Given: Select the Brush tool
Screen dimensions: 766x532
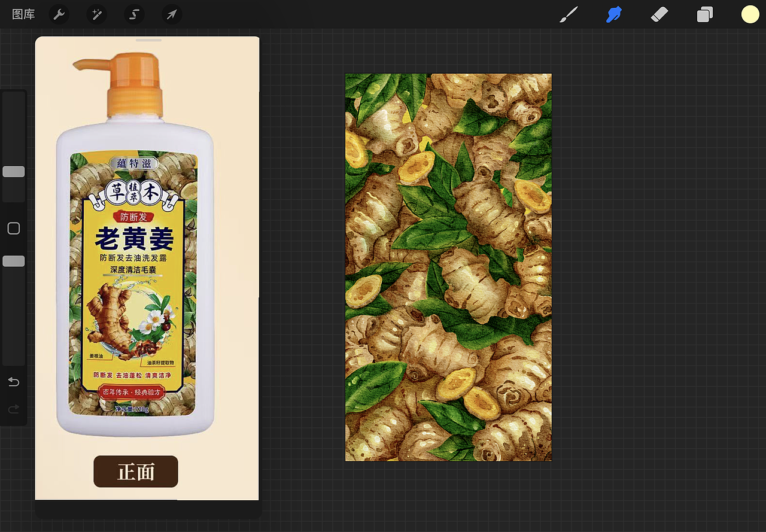Looking at the screenshot, I should [569, 14].
